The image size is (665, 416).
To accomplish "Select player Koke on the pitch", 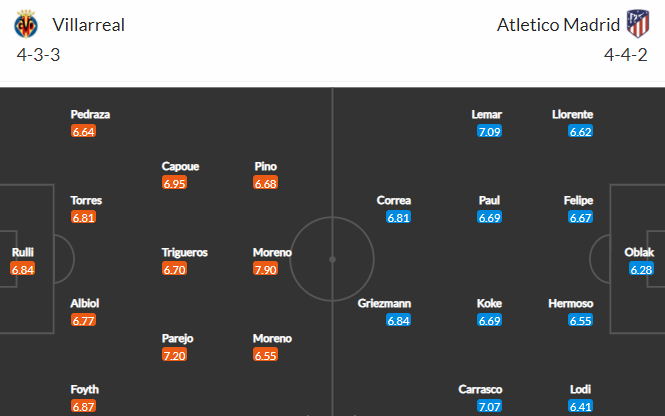I will point(489,303).
